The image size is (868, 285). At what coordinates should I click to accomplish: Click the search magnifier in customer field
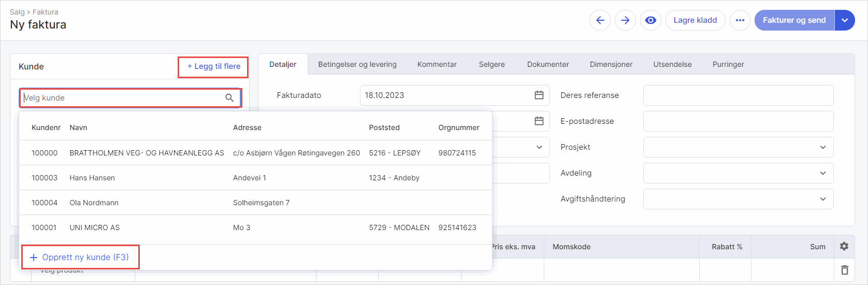(229, 98)
